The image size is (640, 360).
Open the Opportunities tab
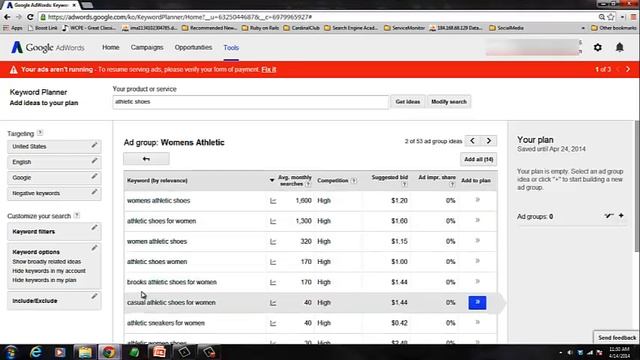click(193, 47)
